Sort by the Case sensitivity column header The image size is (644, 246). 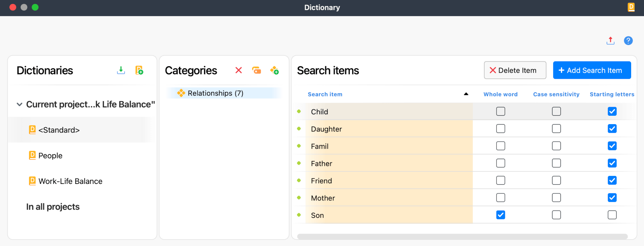(556, 94)
